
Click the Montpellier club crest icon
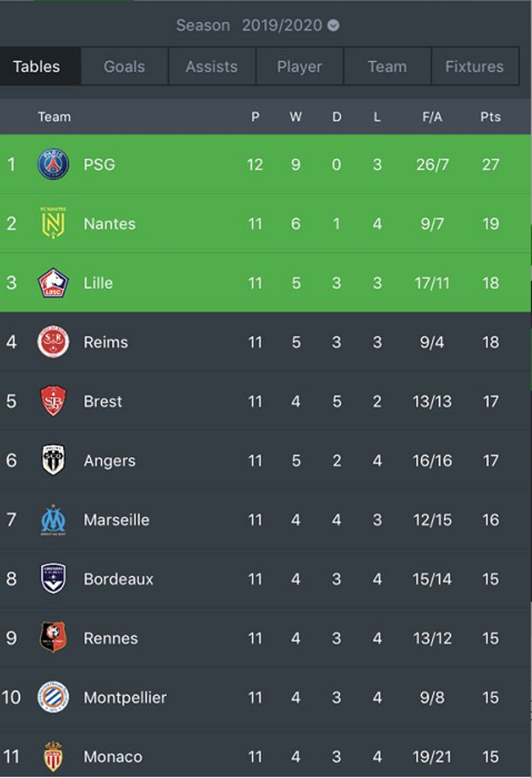53,697
